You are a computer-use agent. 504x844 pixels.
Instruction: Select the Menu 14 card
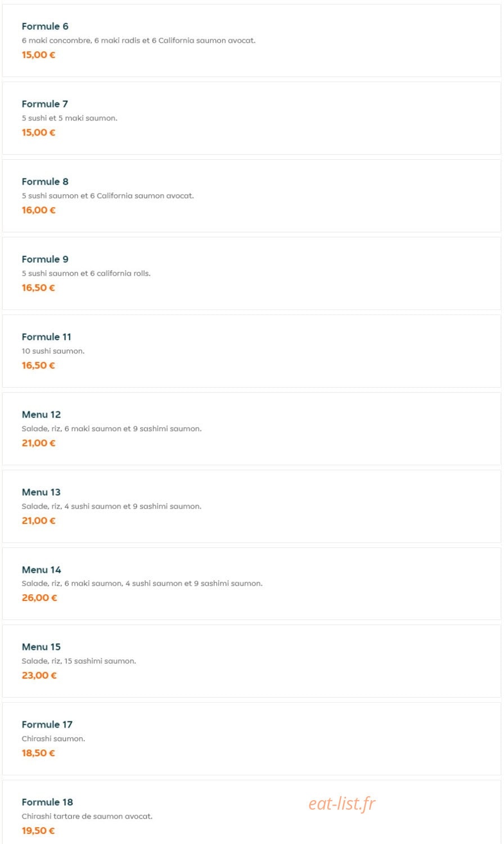point(251,584)
